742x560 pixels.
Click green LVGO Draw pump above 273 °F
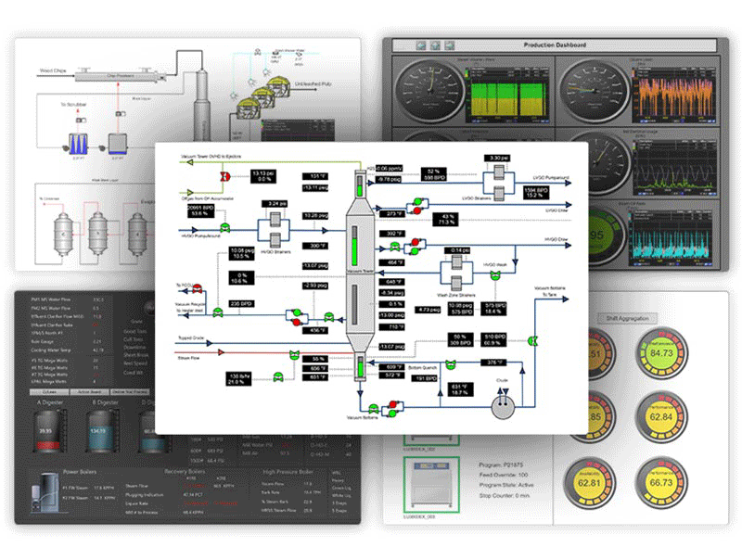(417, 202)
